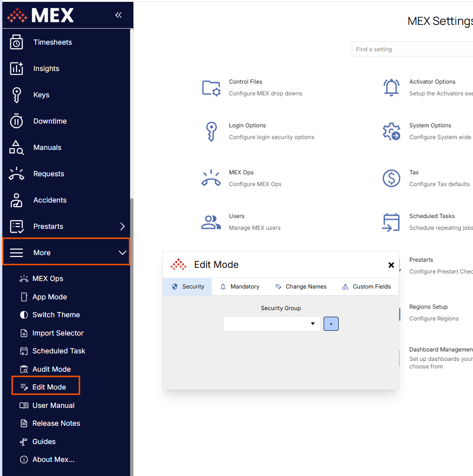Open Control Files folder-gear icon
The height and width of the screenshot is (476, 473).
211,88
